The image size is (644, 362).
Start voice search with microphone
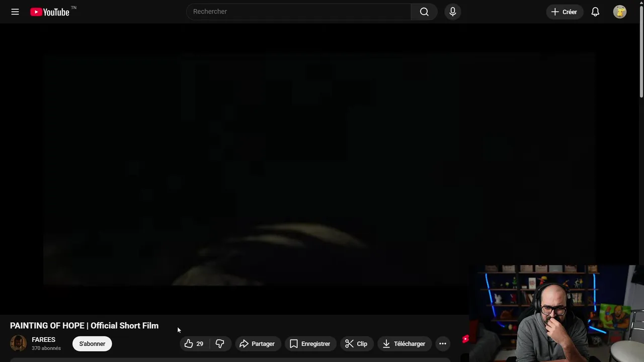453,12
